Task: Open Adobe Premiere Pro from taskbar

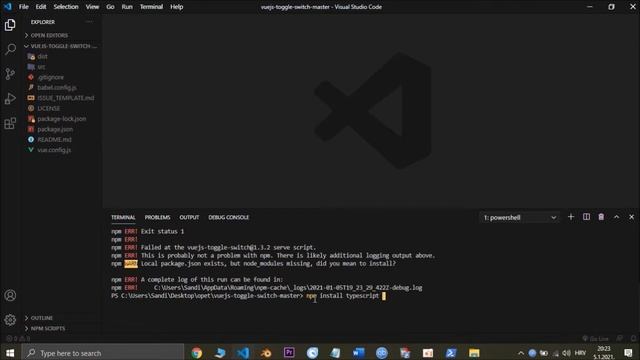Action: click(289, 353)
